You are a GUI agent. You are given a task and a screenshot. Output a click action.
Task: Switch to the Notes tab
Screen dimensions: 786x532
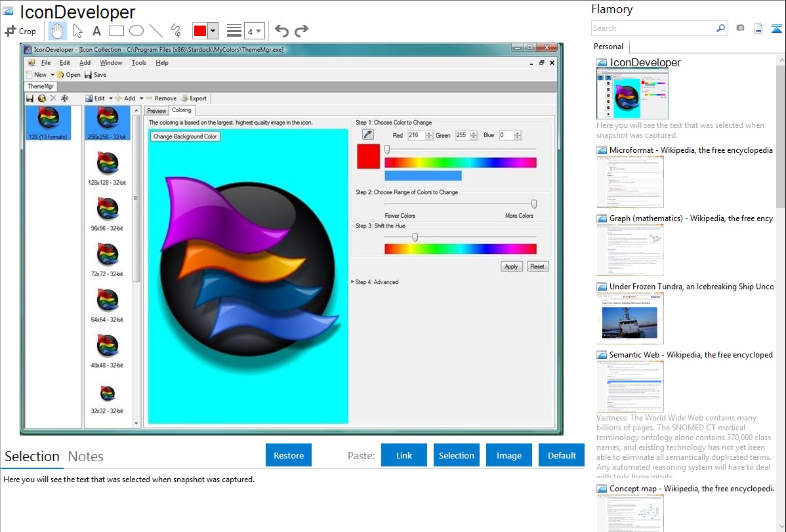[x=85, y=457]
